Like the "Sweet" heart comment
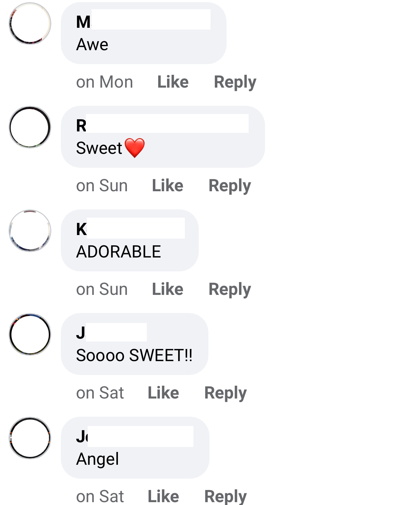 coord(167,186)
